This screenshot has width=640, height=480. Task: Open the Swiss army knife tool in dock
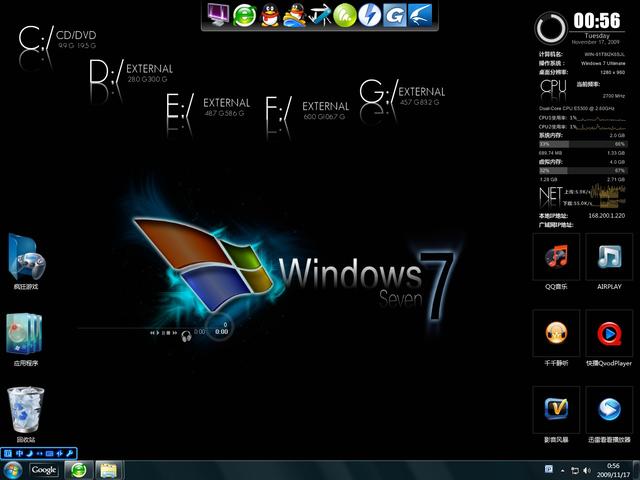click(319, 15)
